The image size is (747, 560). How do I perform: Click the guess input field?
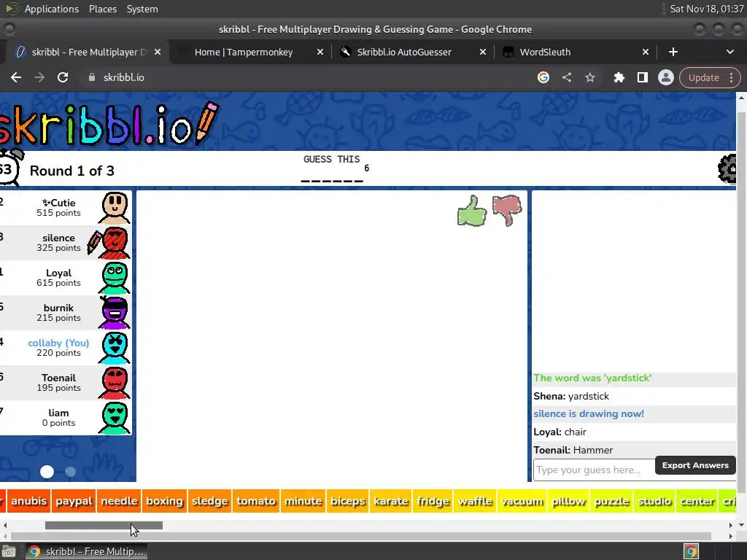pyautogui.click(x=594, y=470)
